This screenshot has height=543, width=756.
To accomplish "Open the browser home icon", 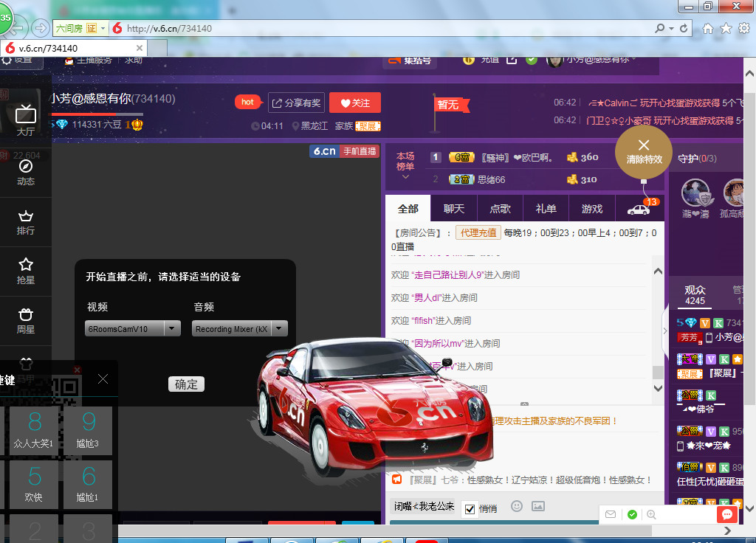I will click(x=708, y=29).
